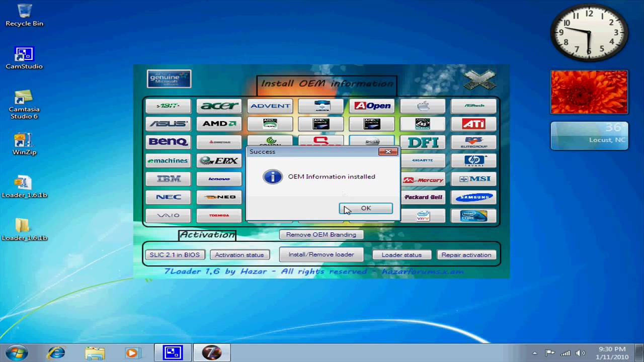Select the Intel Core OEM logo
644x362 pixels.
tap(474, 215)
